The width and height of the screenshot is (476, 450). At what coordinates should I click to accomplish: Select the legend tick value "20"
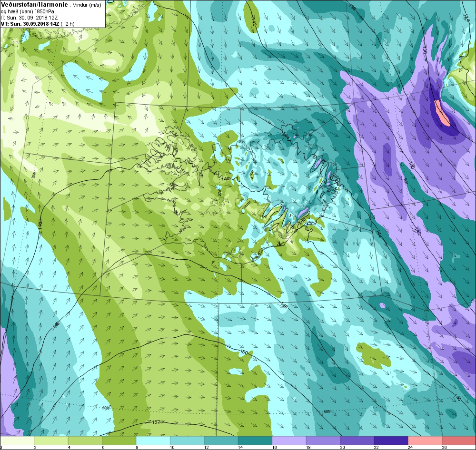[x=342, y=447]
